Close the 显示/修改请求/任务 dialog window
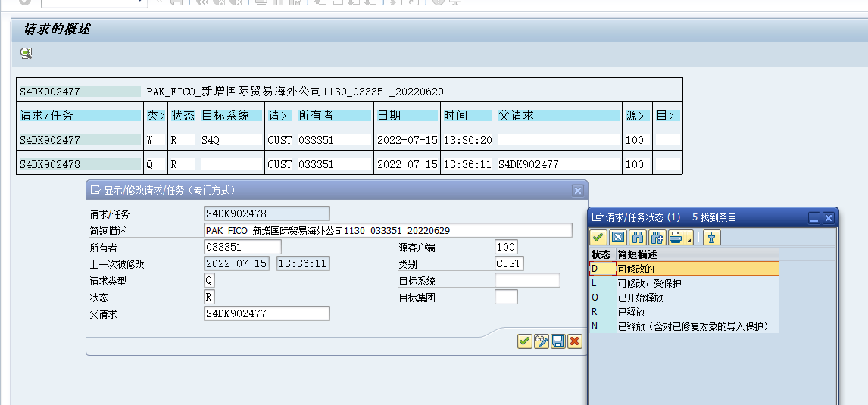Screen dimensions: 868x405 (577, 191)
